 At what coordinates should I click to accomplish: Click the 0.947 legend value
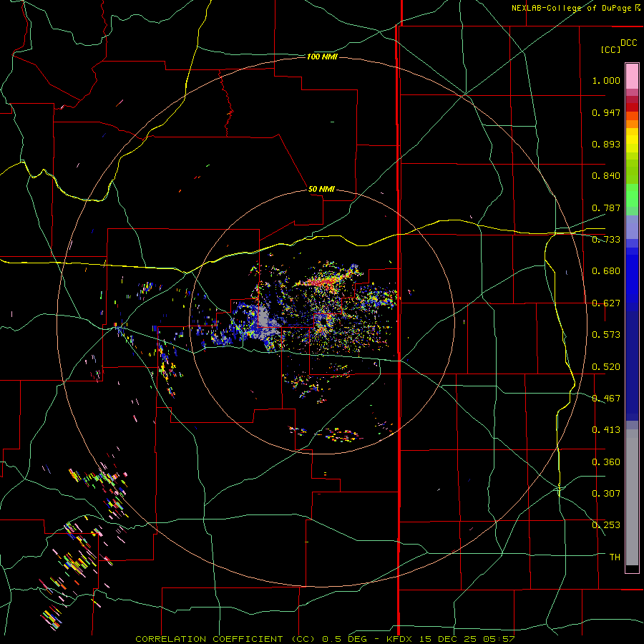(606, 112)
